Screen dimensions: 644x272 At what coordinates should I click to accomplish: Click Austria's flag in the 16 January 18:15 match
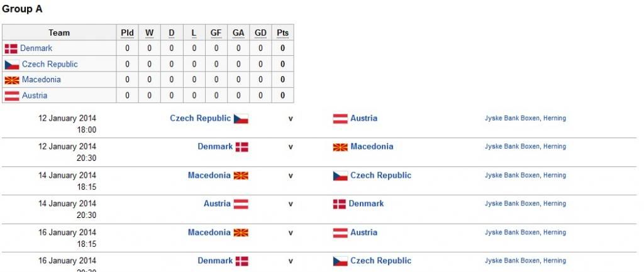coord(340,233)
